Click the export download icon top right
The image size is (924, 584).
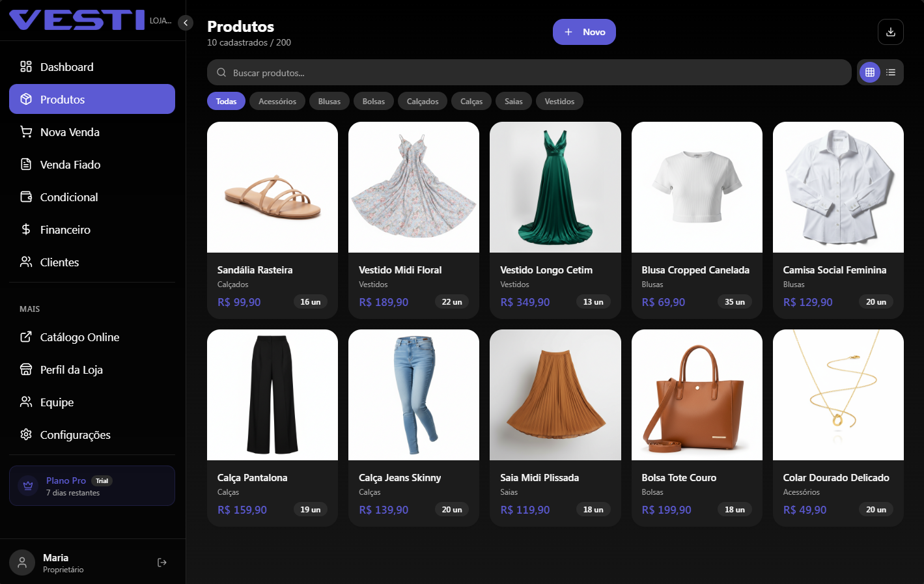(x=890, y=31)
